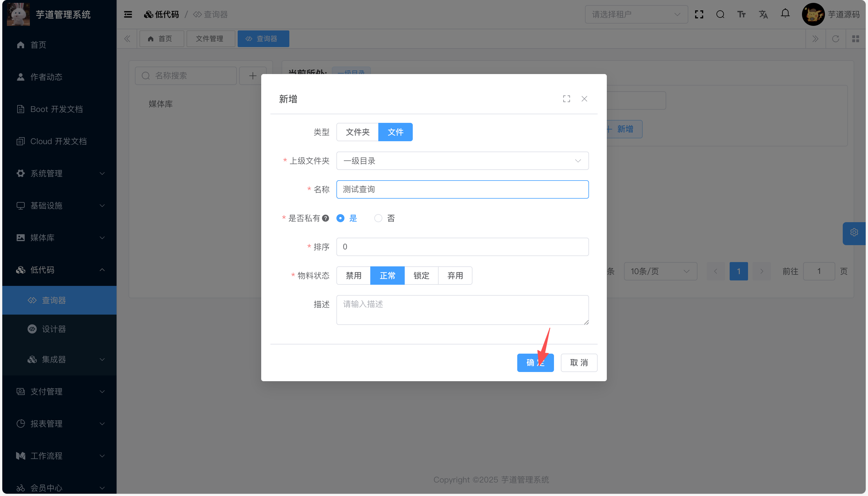This screenshot has width=868, height=496.
Task: Switch type to 文件夹
Action: [357, 132]
